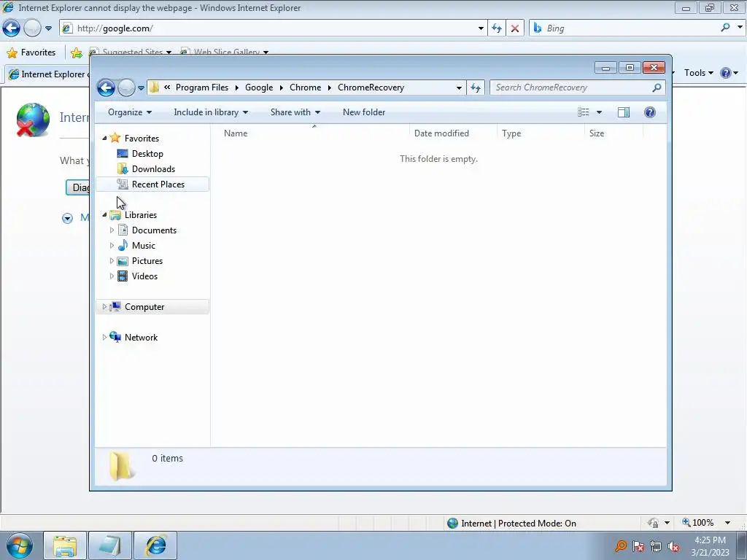
Task: Select Internet Explorer cannot display tab
Action: click(x=47, y=74)
